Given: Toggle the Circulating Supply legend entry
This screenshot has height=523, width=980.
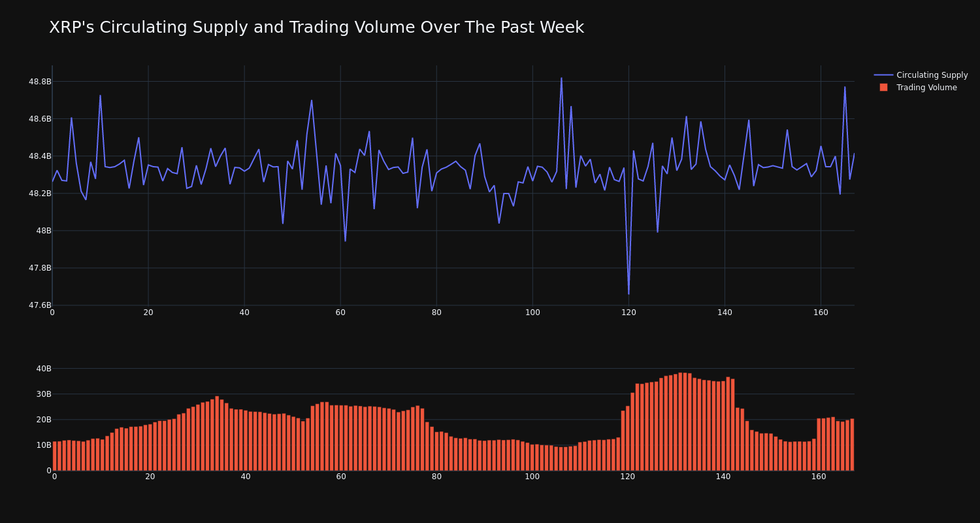Looking at the screenshot, I should point(921,75).
